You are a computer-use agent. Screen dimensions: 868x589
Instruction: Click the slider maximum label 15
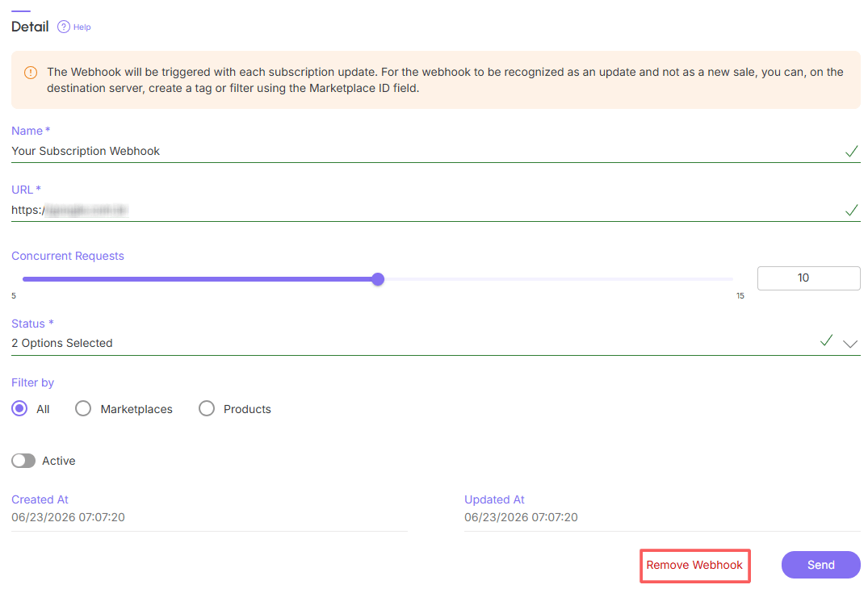tap(740, 296)
